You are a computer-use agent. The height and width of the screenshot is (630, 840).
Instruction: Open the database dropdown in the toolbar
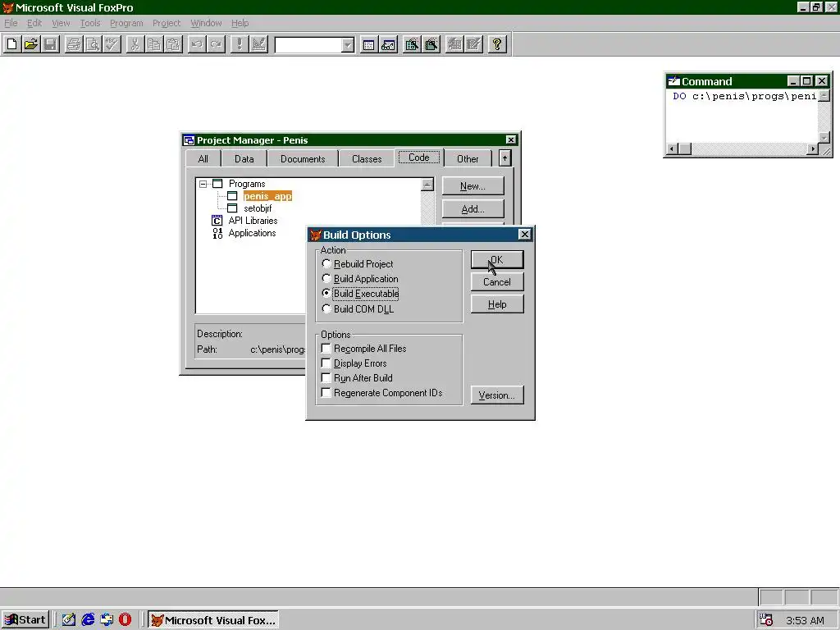348,45
